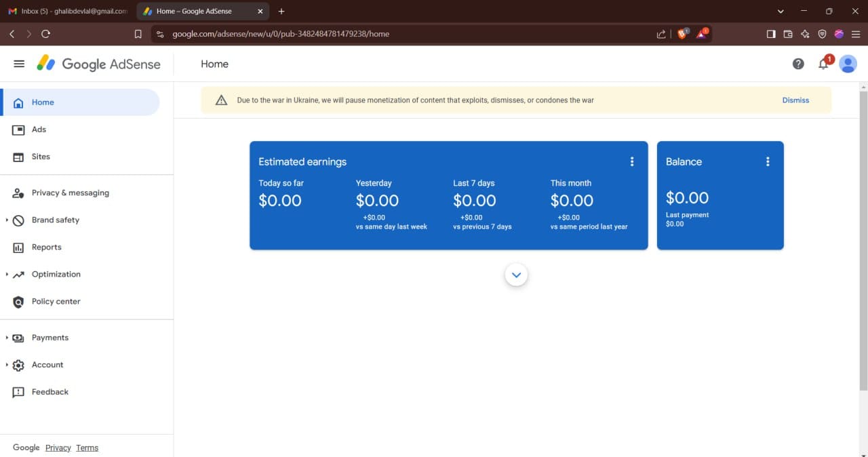Expand the Brand safety section
Screen dimensions: 868x457
point(7,220)
